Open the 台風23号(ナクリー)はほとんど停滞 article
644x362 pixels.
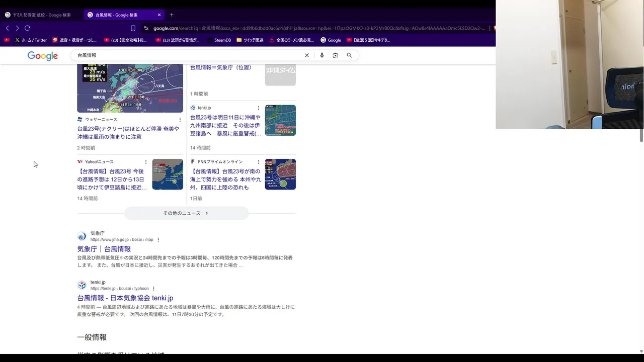coord(128,133)
